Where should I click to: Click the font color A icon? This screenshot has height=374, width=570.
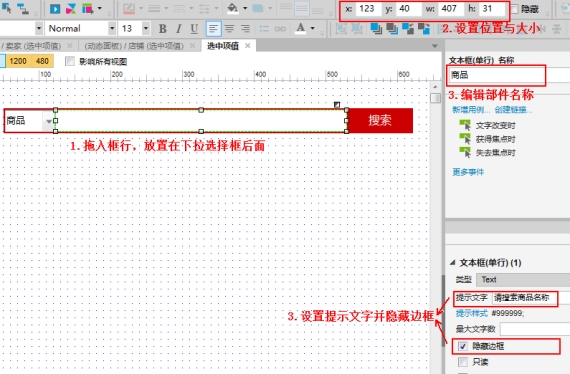tap(300, 28)
